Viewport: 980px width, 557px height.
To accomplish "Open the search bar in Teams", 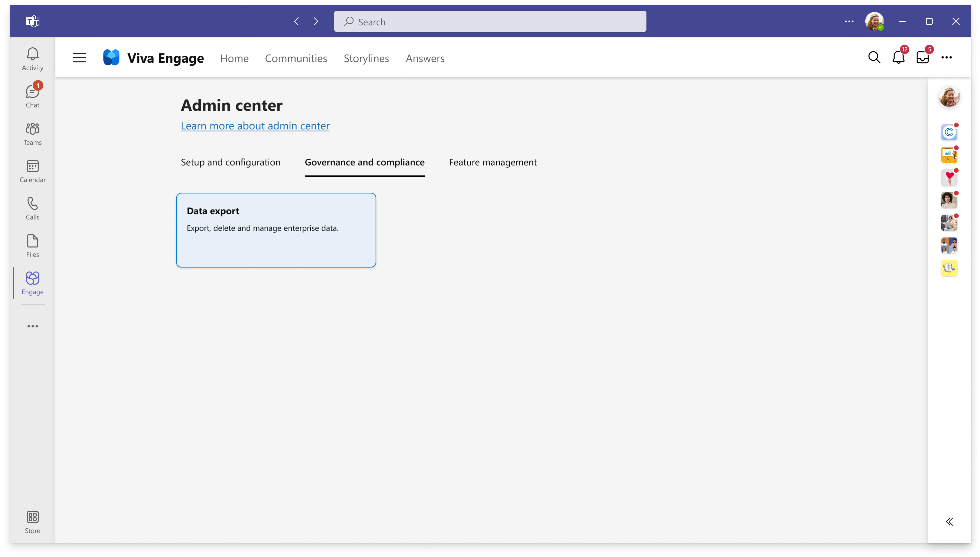I will [x=490, y=22].
